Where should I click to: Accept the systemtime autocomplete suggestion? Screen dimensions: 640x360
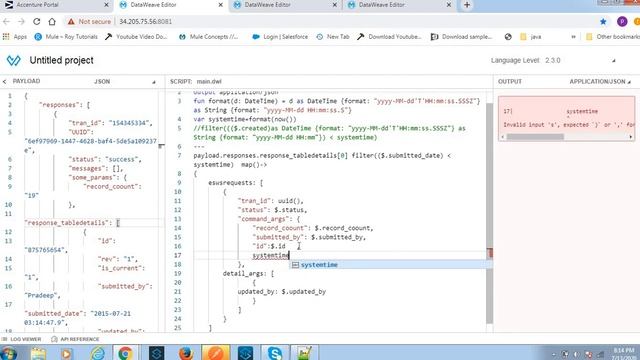pyautogui.click(x=390, y=265)
